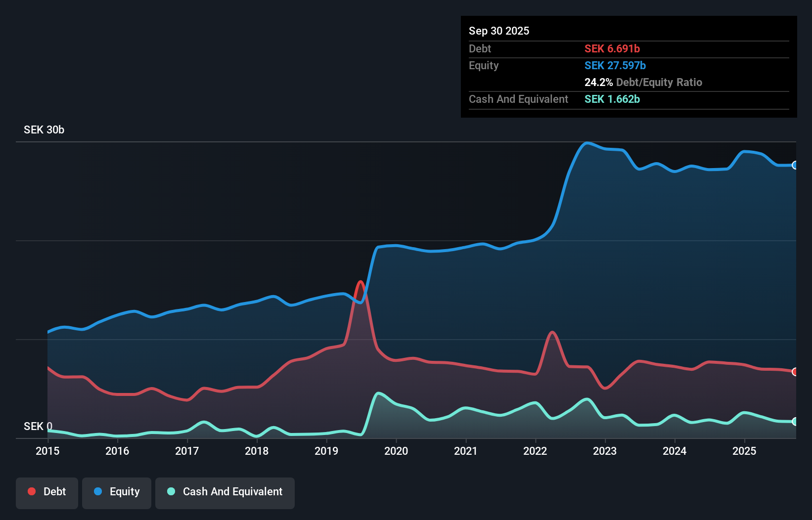Click the SEK 30b gridline label
Screen dimensions: 812x520
(x=44, y=130)
